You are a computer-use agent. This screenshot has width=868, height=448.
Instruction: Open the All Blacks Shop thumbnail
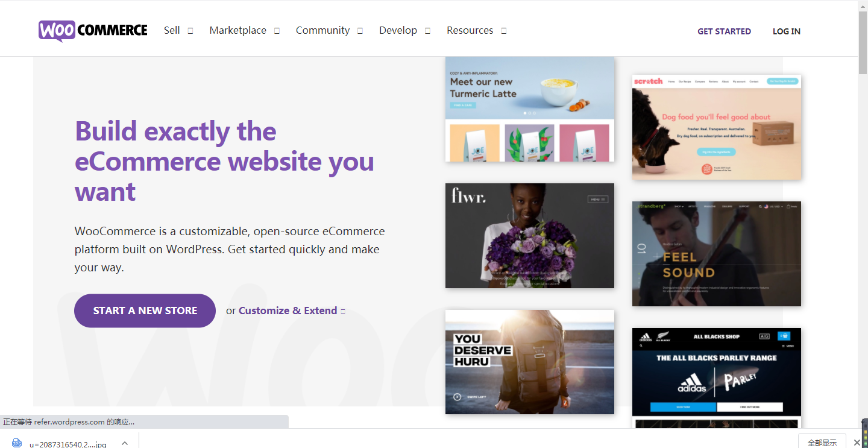717,378
